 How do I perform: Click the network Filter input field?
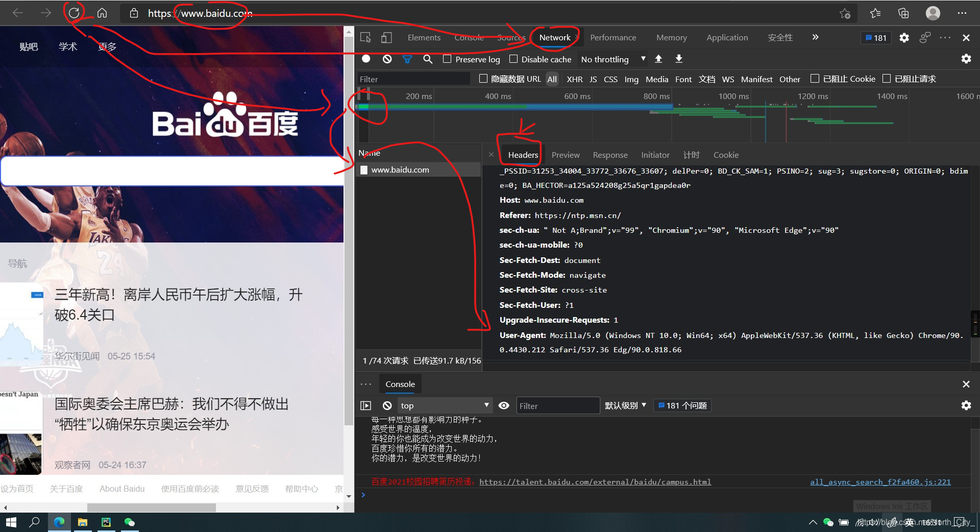click(413, 79)
